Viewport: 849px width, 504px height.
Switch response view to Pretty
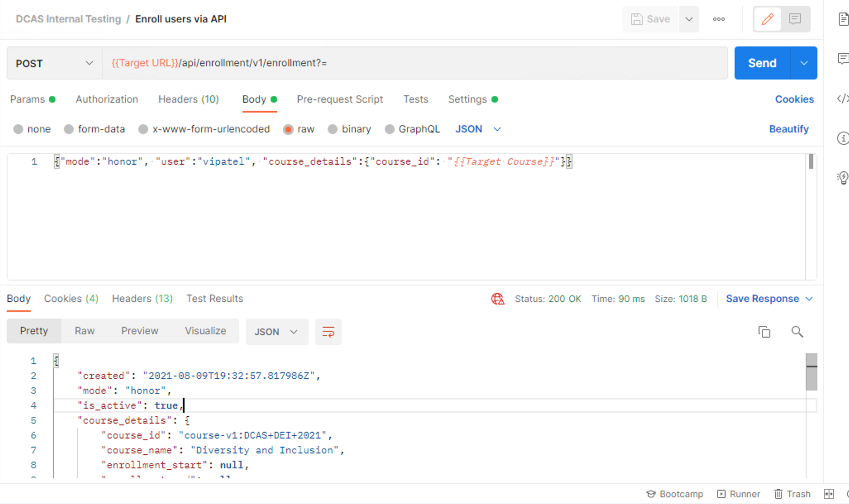[34, 331]
